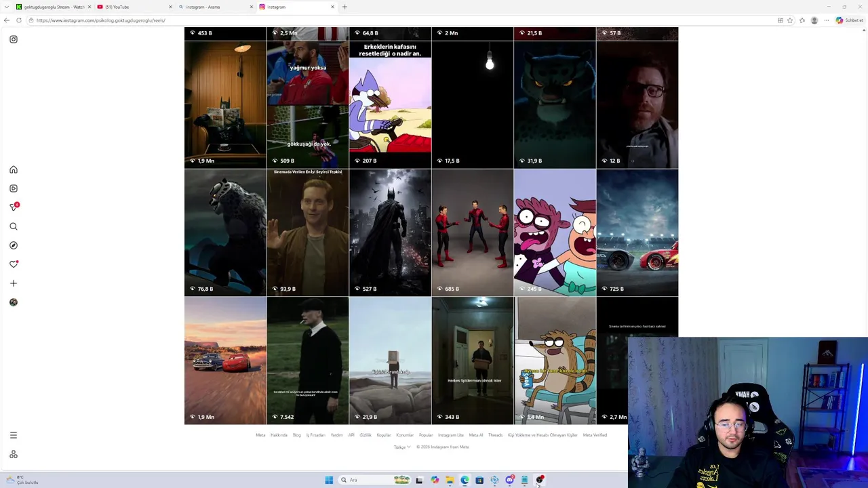The width and height of the screenshot is (868, 488).
Task: Open the Meta Verified footer link
Action: (595, 435)
